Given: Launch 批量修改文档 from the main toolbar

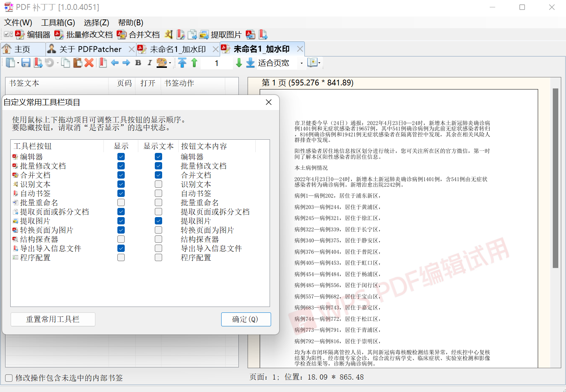Looking at the screenshot, I should tap(84, 34).
